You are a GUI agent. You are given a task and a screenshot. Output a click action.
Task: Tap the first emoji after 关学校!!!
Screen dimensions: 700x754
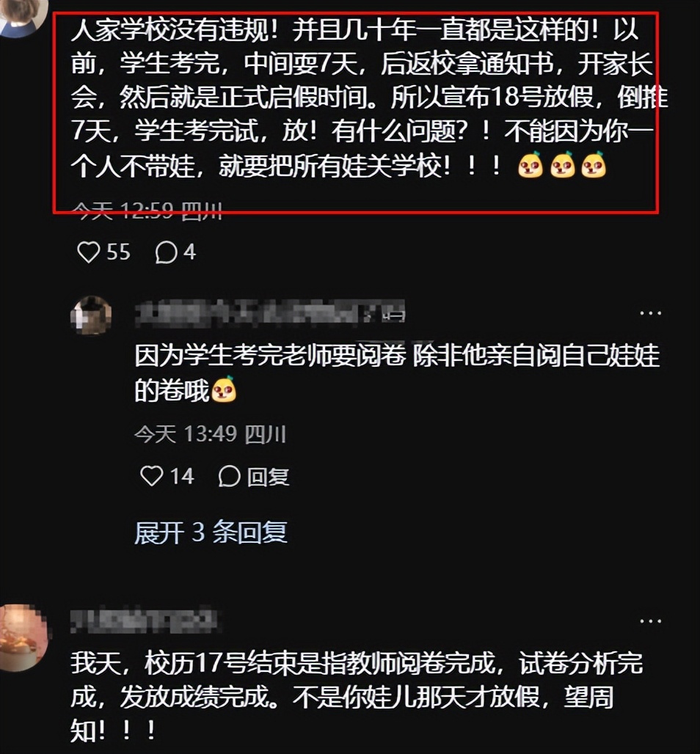[x=531, y=166]
